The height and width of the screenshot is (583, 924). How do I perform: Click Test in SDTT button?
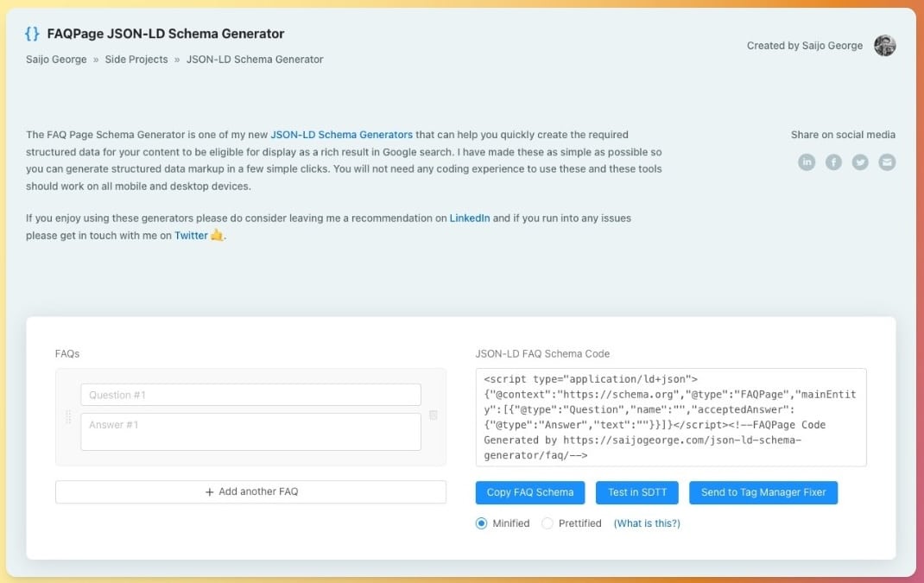click(637, 492)
